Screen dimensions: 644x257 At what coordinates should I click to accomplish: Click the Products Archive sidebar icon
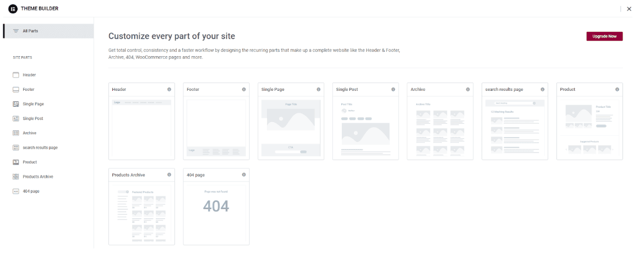16,177
